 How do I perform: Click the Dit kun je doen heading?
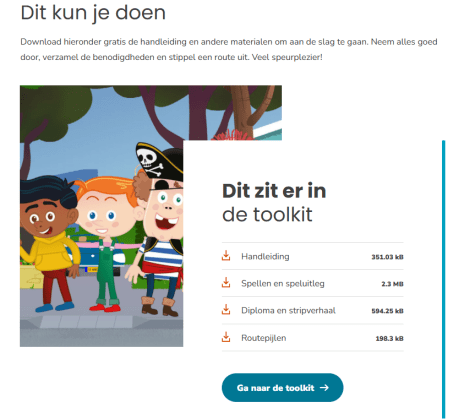93,13
